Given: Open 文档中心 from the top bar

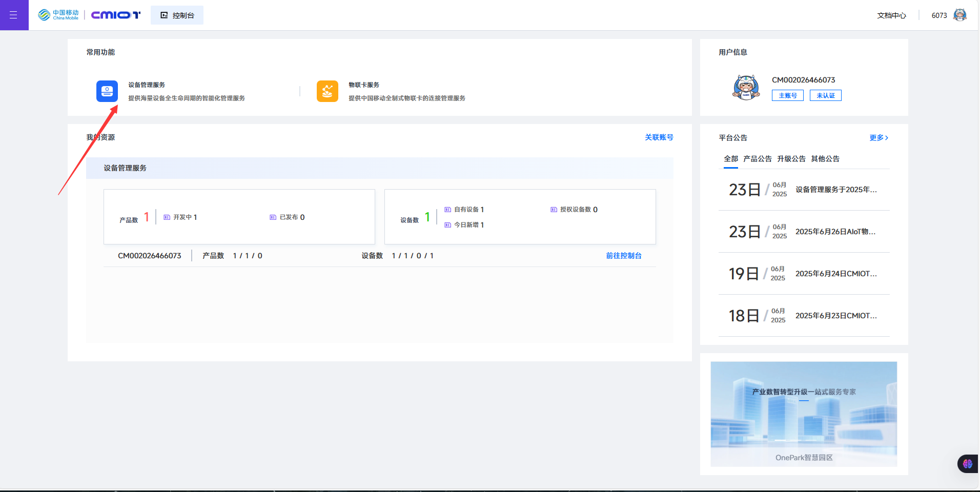Looking at the screenshot, I should click(x=891, y=15).
